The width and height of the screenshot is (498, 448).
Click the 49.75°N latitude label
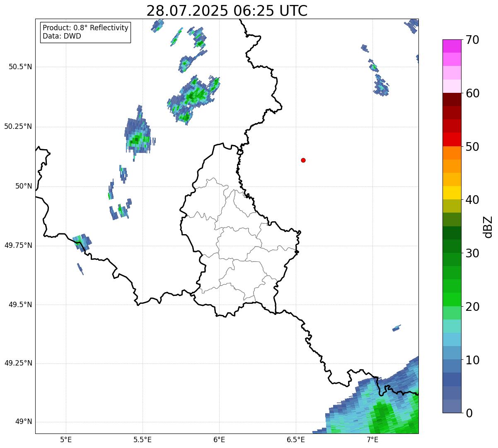18,245
